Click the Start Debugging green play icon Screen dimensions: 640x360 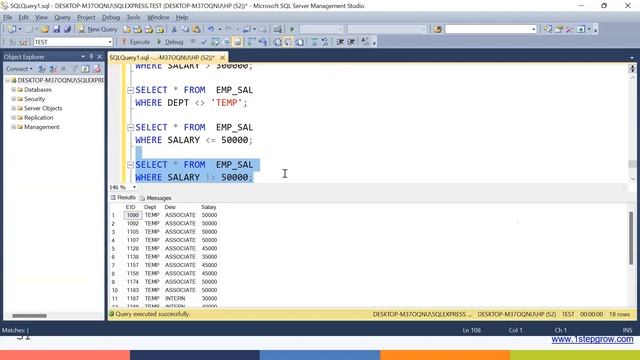292,29
